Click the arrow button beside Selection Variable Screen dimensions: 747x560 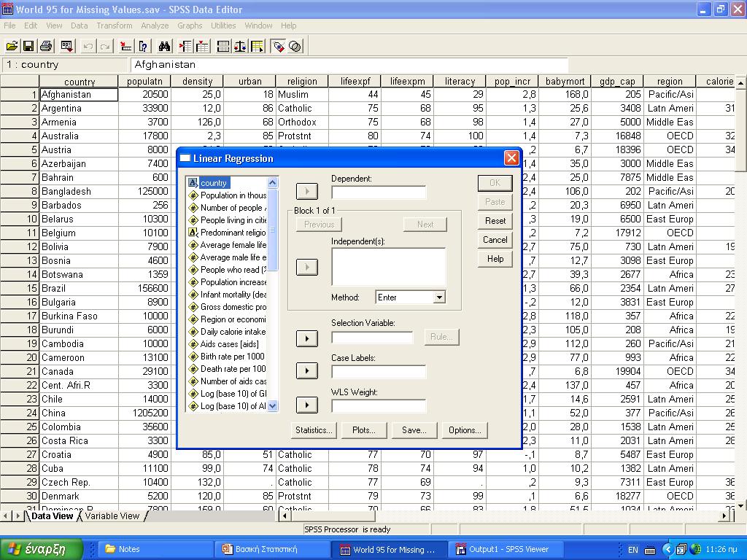tap(307, 338)
